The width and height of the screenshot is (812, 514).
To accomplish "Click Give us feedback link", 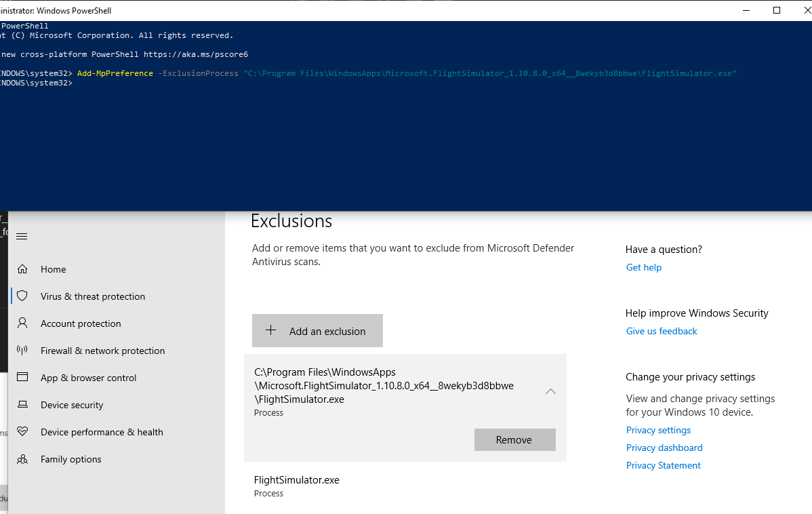I will (x=662, y=331).
